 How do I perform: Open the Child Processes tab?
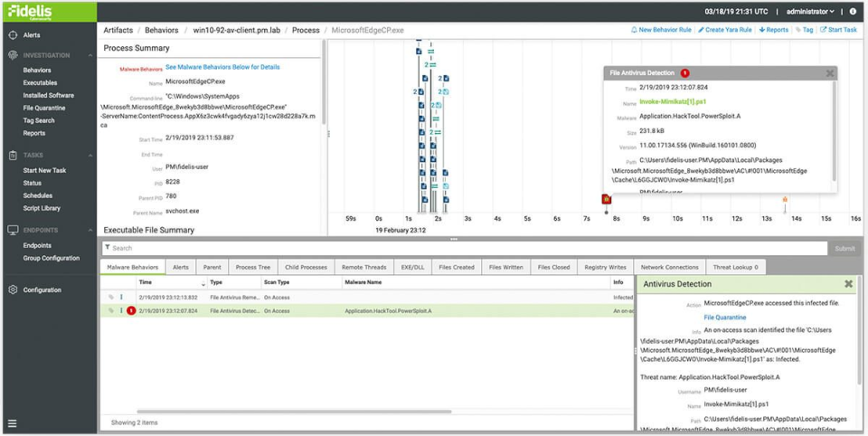tap(307, 267)
